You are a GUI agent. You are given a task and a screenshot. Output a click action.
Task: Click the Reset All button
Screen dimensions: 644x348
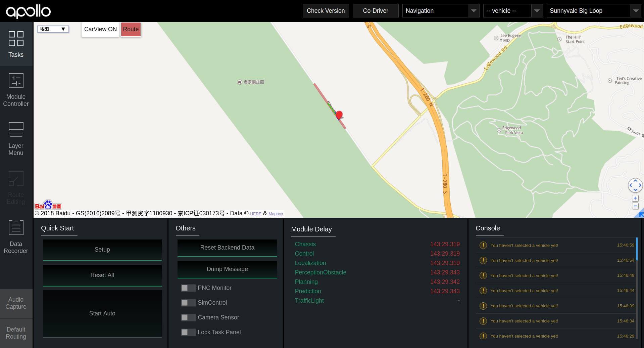pos(102,275)
